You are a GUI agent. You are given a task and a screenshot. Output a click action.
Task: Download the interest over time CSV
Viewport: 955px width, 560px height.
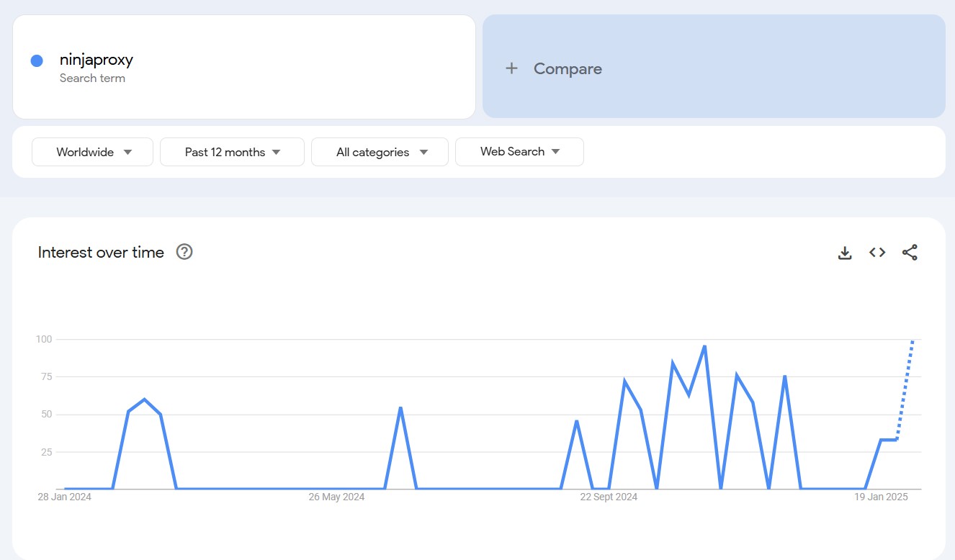pyautogui.click(x=845, y=253)
